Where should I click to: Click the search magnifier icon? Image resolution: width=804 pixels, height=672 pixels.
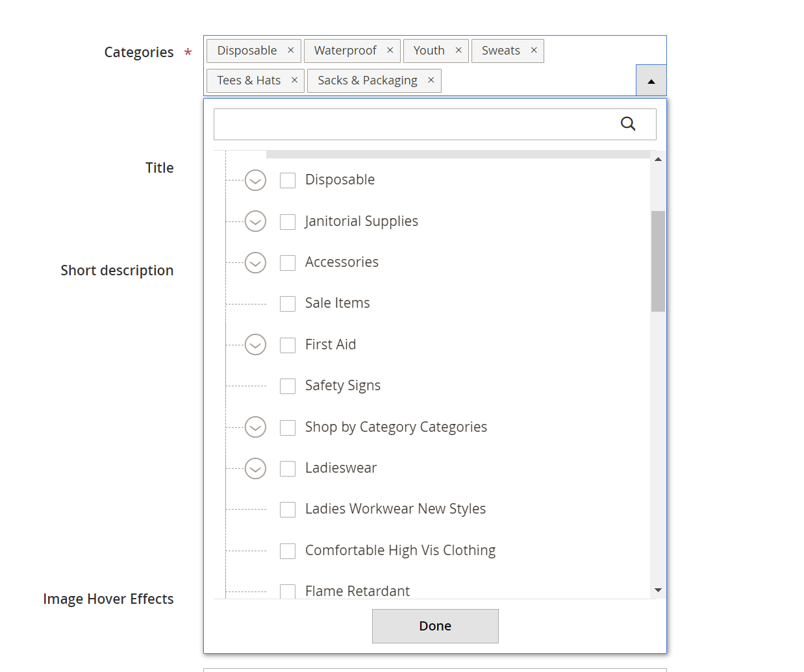pos(628,124)
